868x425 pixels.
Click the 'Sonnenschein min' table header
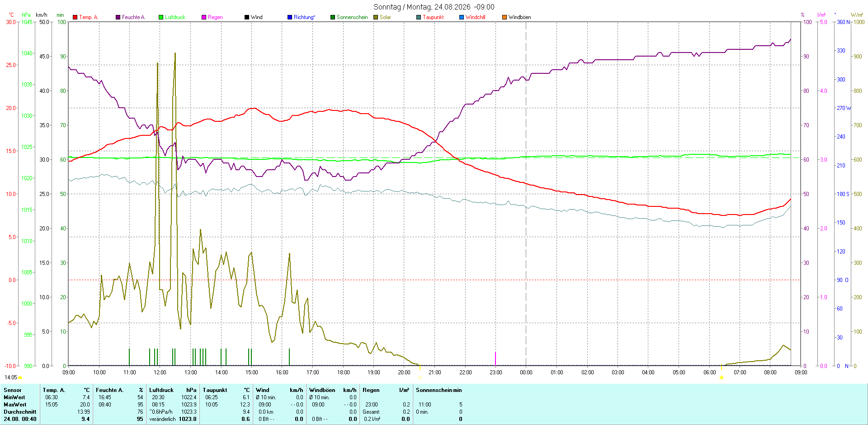439,390
